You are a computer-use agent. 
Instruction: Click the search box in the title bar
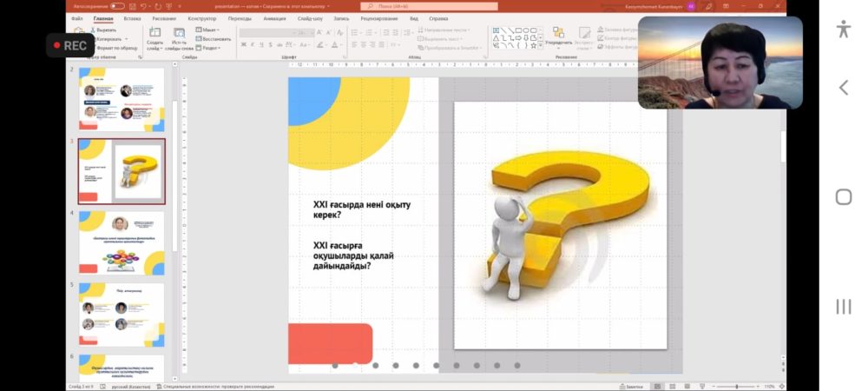[x=429, y=6]
